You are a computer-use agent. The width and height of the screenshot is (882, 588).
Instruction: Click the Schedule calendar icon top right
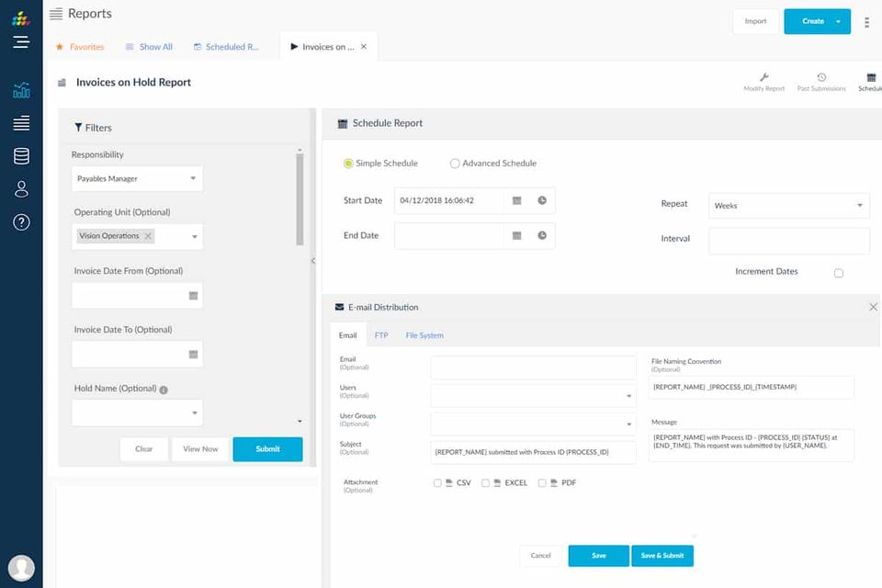tap(871, 77)
